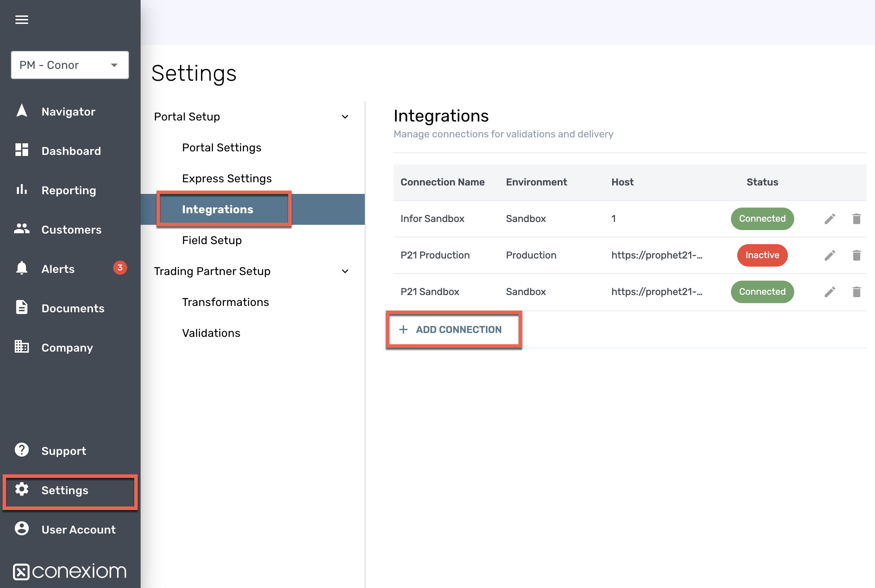Select Portal Settings menu item

point(221,148)
